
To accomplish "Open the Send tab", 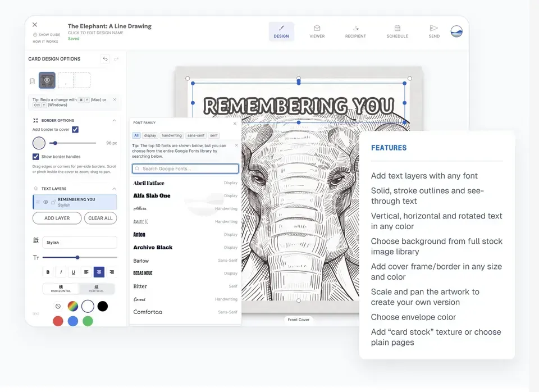I will click(434, 31).
